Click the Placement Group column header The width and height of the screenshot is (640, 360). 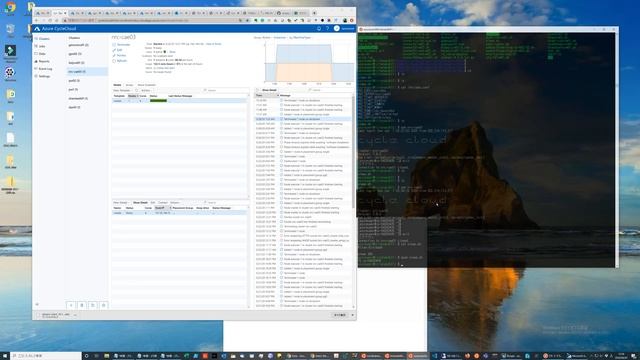pyautogui.click(x=183, y=208)
